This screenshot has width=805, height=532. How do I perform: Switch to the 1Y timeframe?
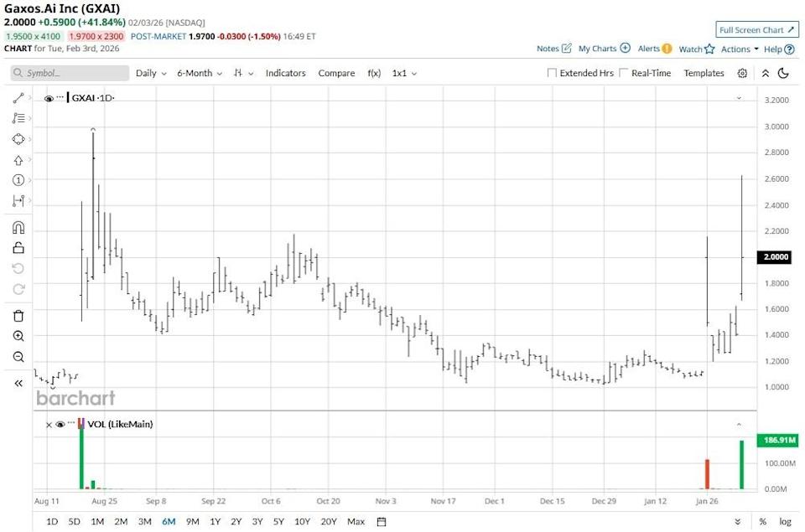click(x=215, y=521)
